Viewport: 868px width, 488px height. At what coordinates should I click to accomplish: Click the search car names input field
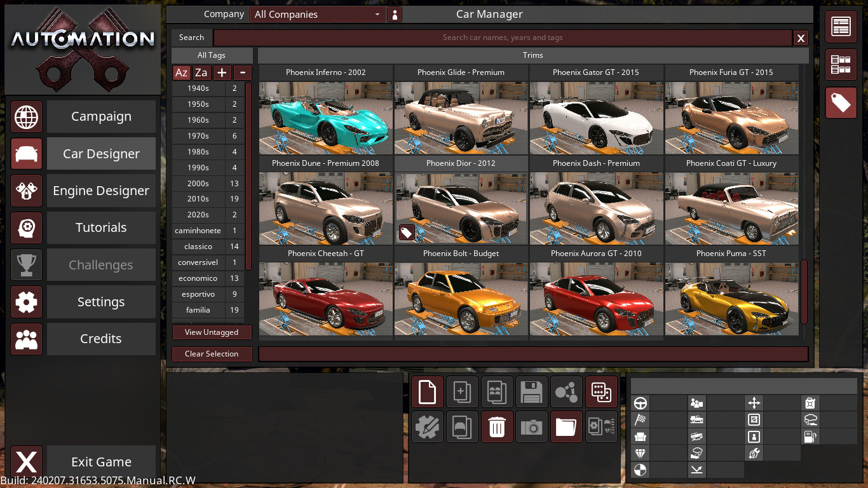coord(503,37)
